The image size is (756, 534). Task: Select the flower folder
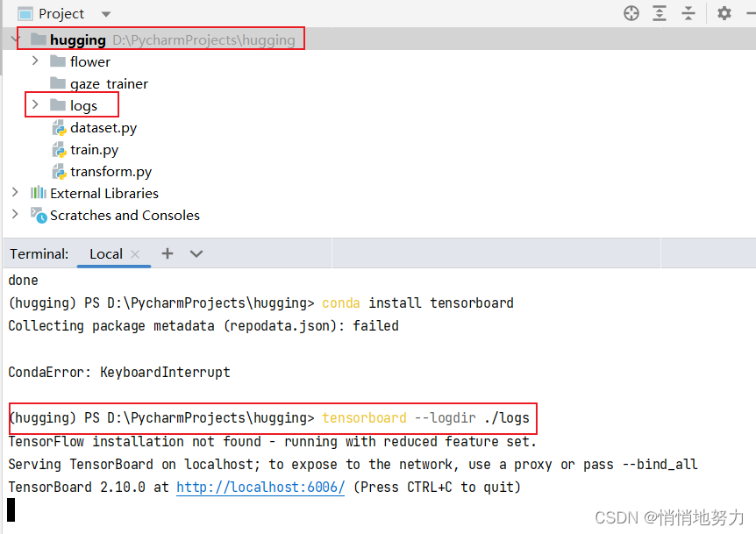[x=90, y=61]
